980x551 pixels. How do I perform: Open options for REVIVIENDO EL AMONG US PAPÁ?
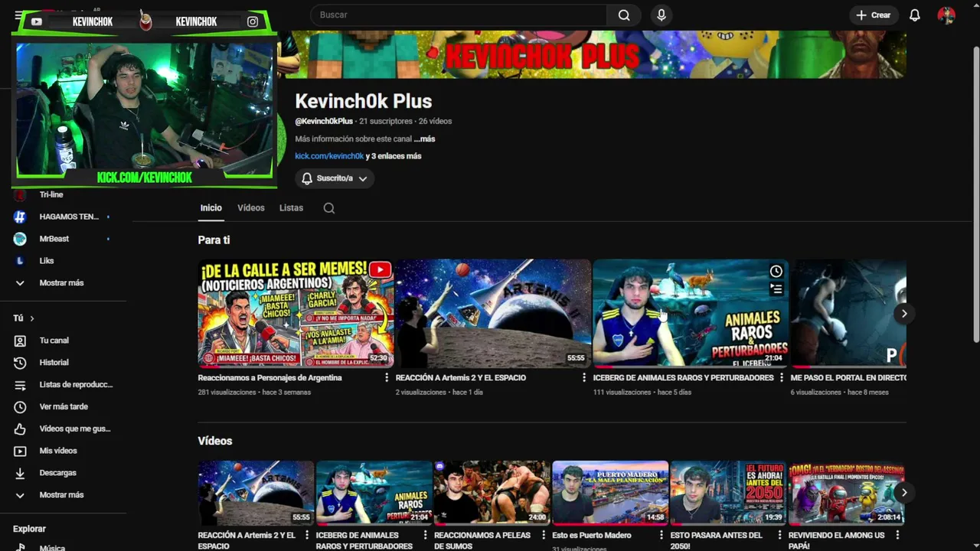pyautogui.click(x=898, y=536)
